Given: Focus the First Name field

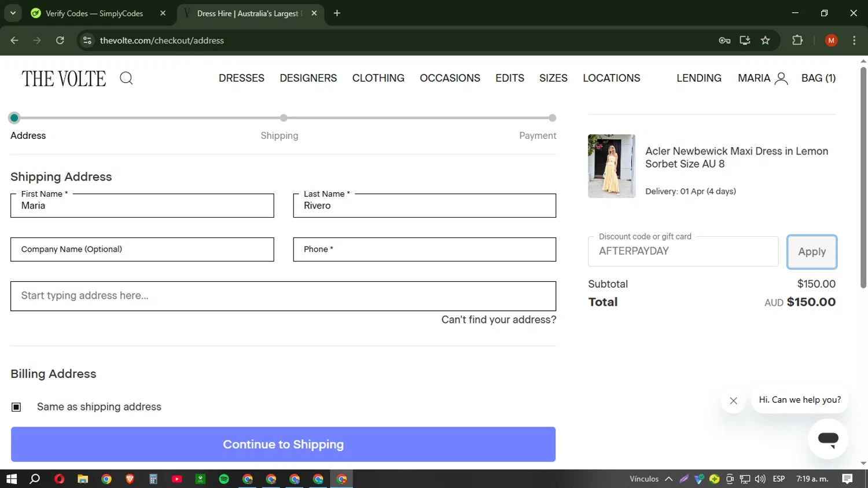Looking at the screenshot, I should [142, 206].
